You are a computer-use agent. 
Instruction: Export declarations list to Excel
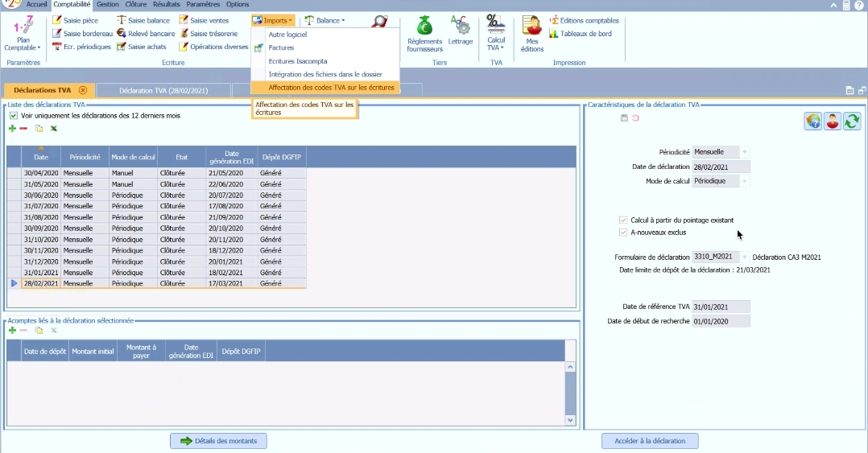click(x=54, y=129)
